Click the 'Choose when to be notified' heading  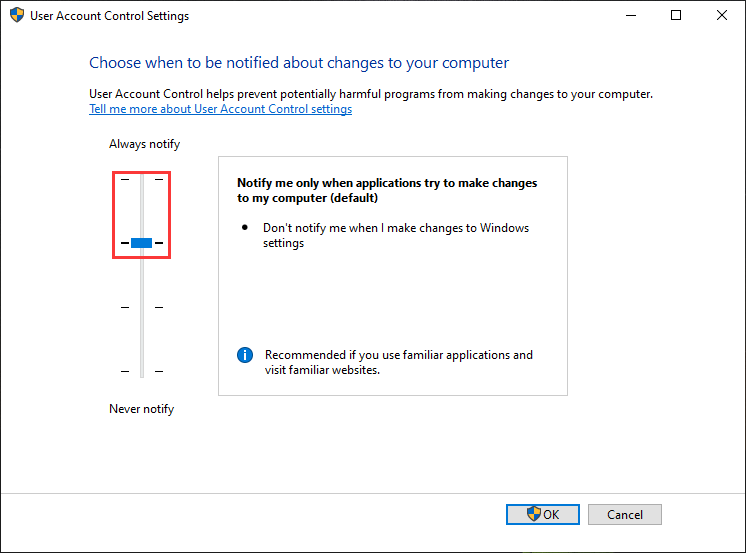(x=299, y=63)
